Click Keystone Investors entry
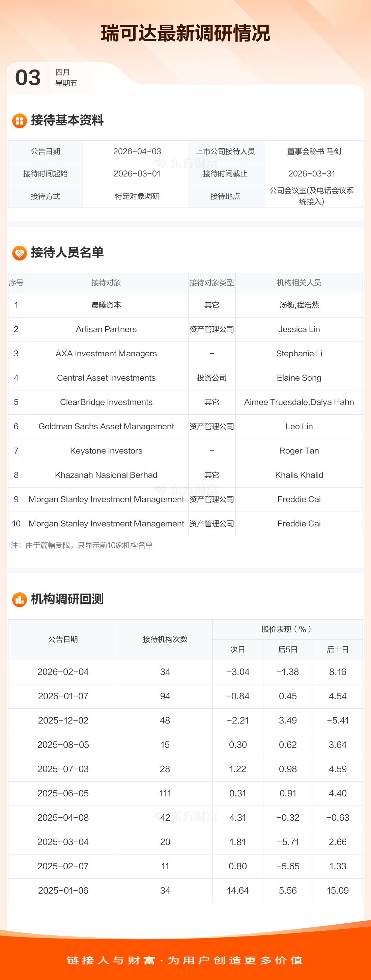 click(106, 451)
